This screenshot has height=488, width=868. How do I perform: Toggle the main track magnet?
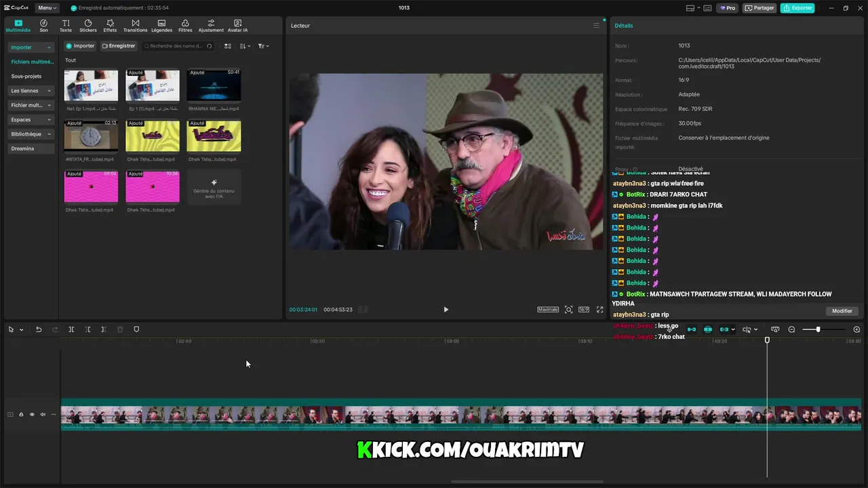pyautogui.click(x=692, y=329)
